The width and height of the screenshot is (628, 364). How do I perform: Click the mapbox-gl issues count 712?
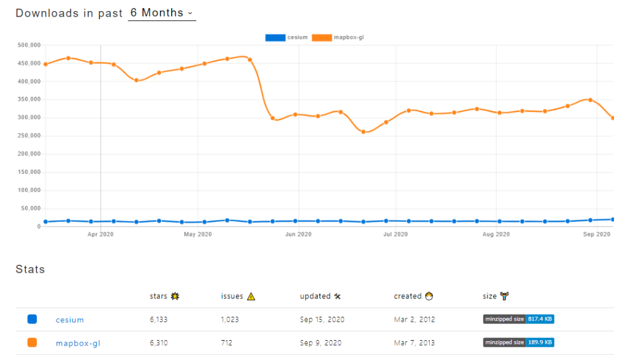(x=228, y=343)
